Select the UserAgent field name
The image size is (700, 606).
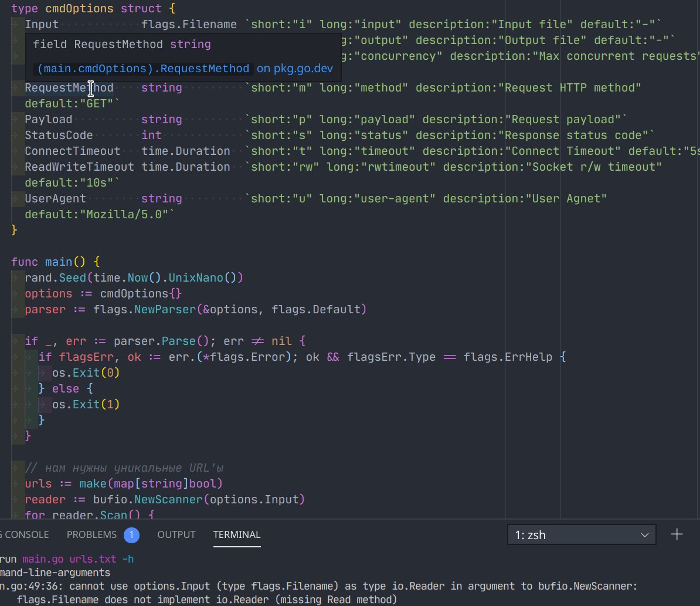[55, 198]
